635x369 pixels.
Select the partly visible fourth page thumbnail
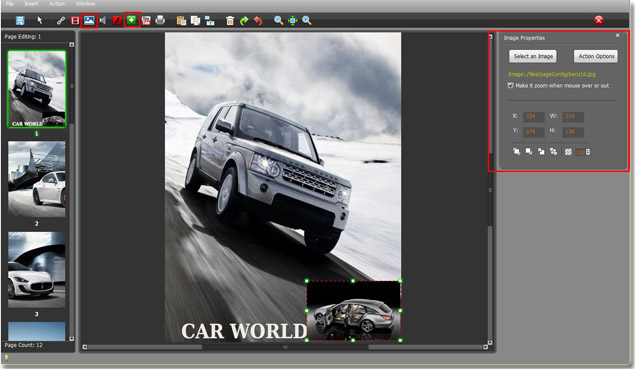pos(36,331)
